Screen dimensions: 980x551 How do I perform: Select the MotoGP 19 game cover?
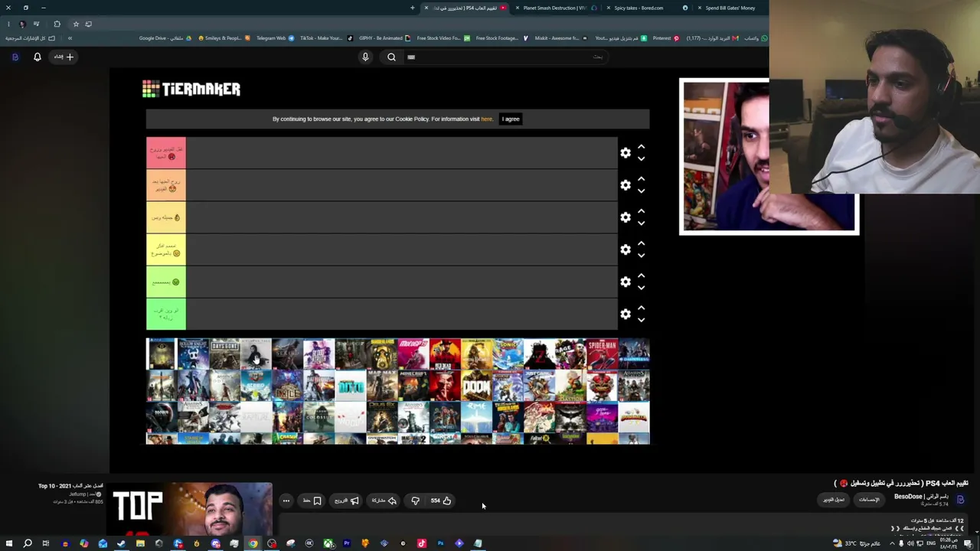pos(413,354)
